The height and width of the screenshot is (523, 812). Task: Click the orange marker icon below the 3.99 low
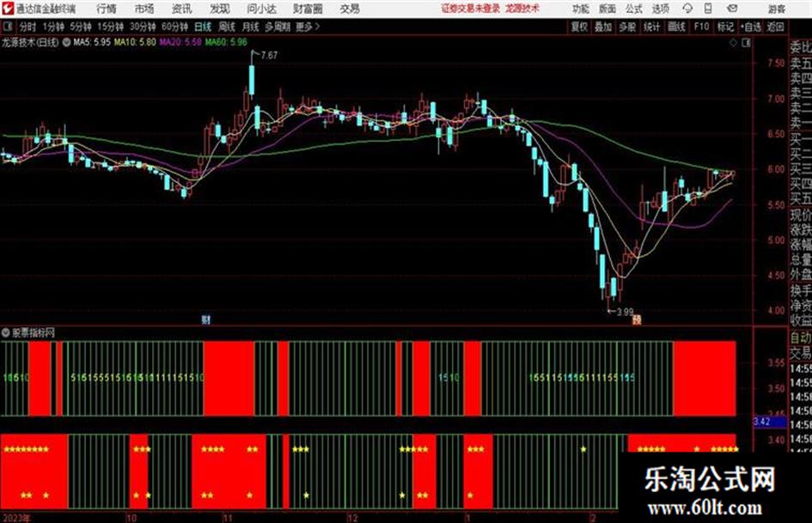point(637,320)
